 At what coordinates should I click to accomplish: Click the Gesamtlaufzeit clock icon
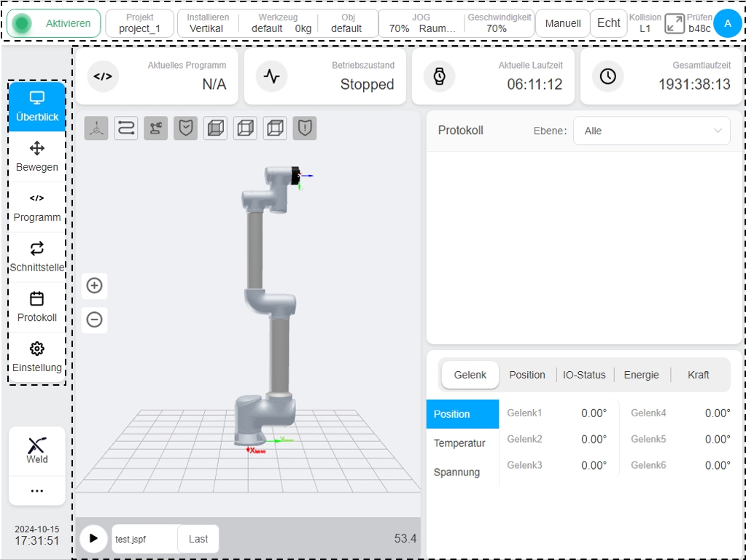[x=608, y=76]
